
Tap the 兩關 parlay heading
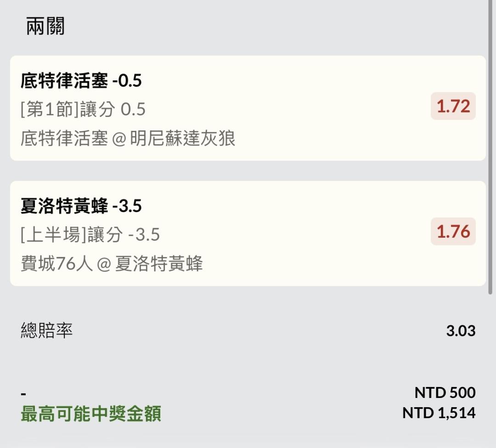point(45,26)
